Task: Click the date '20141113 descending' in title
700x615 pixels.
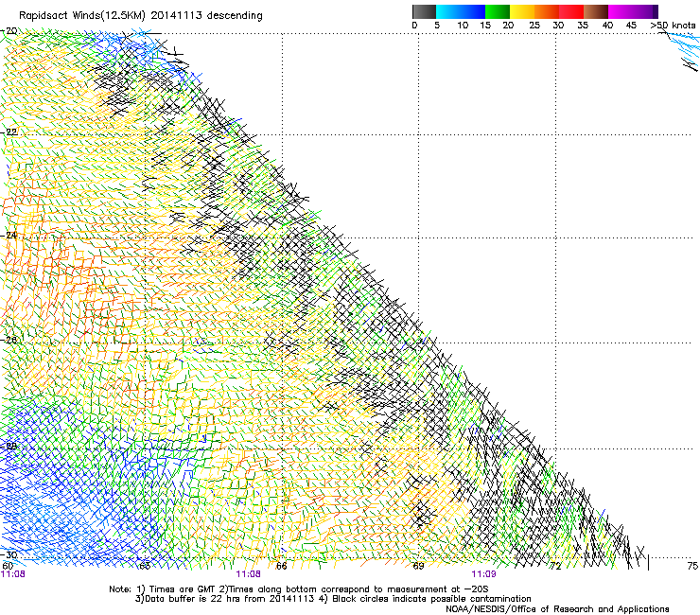Action: pyautogui.click(x=207, y=16)
